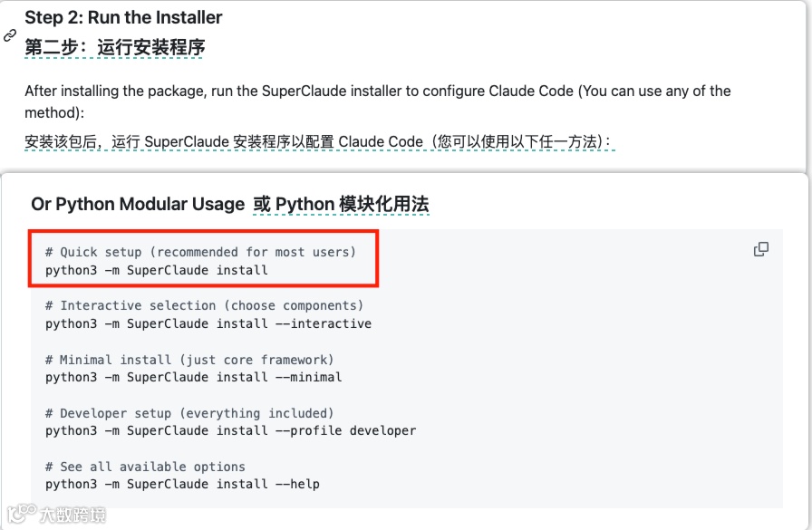Screen dimensions: 812x530
Task: Click the Chinese heading '第二步:运行安装程序'
Action: (114, 47)
